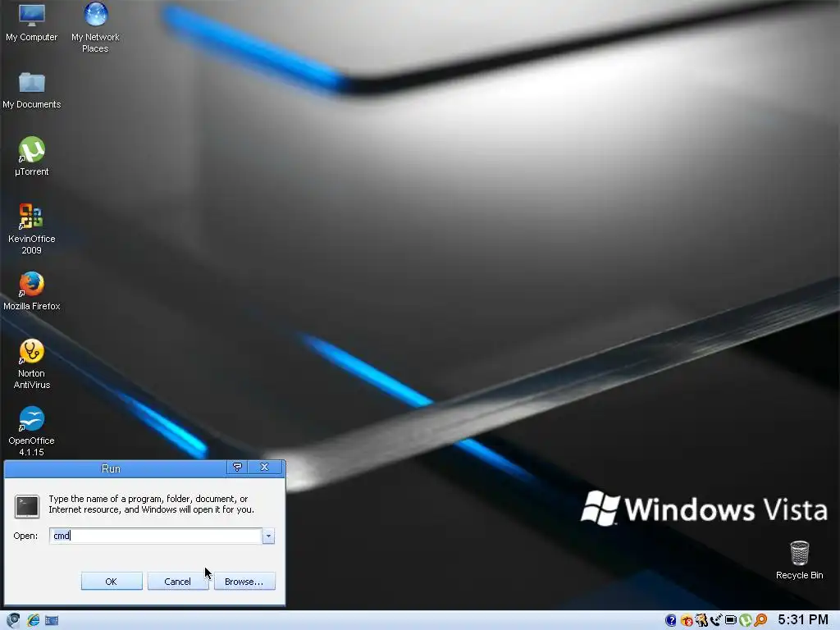Click the Show Desktop quick launch icon
Image resolution: width=840 pixels, height=630 pixels.
(52, 620)
